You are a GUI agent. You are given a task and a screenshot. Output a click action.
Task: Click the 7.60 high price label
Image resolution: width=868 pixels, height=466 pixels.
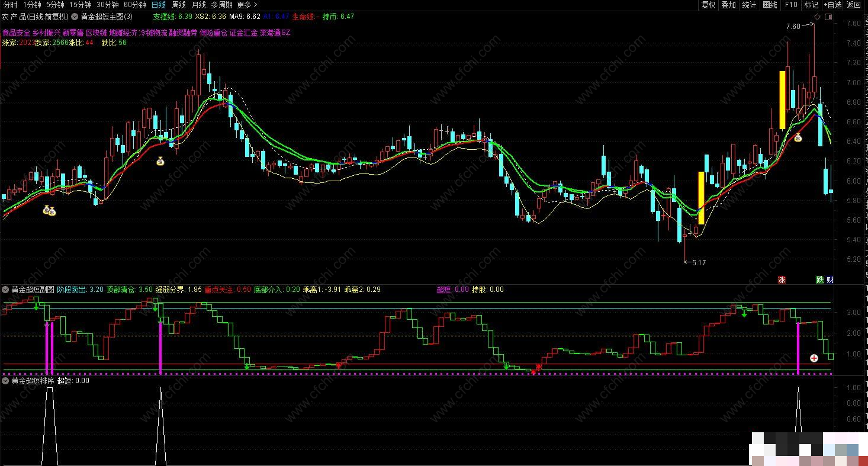coord(793,27)
